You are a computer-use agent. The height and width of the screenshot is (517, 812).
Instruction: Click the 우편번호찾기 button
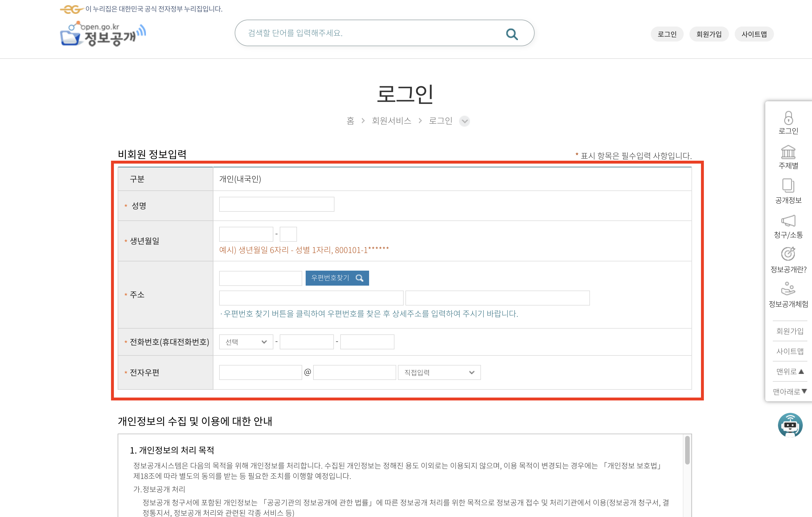click(337, 278)
